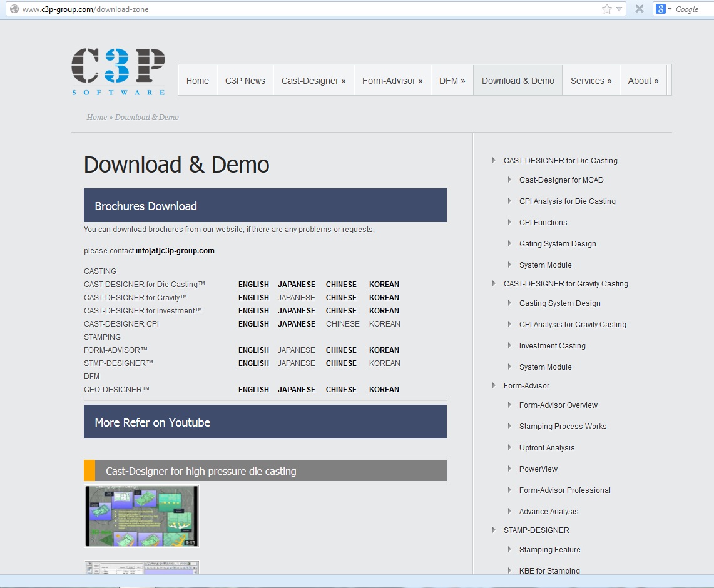714x588 pixels.
Task: Open CHINESE brochure for FORM-ADVISOR
Action: point(341,350)
